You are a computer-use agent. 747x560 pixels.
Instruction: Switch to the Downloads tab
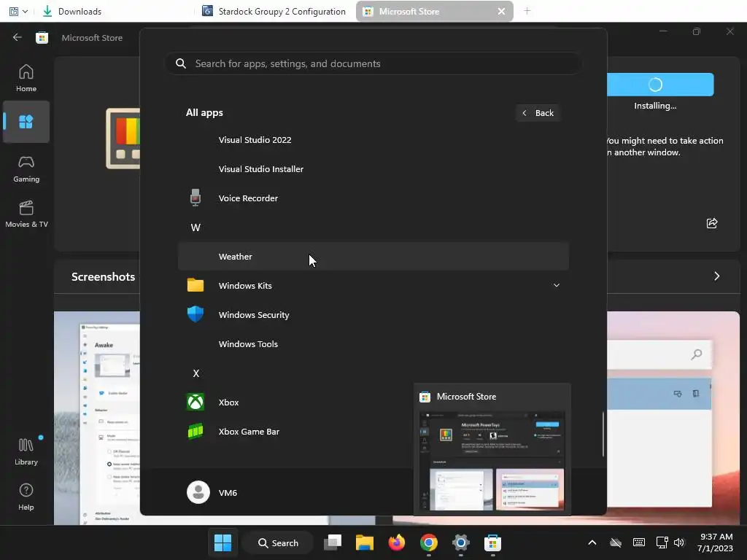point(71,11)
